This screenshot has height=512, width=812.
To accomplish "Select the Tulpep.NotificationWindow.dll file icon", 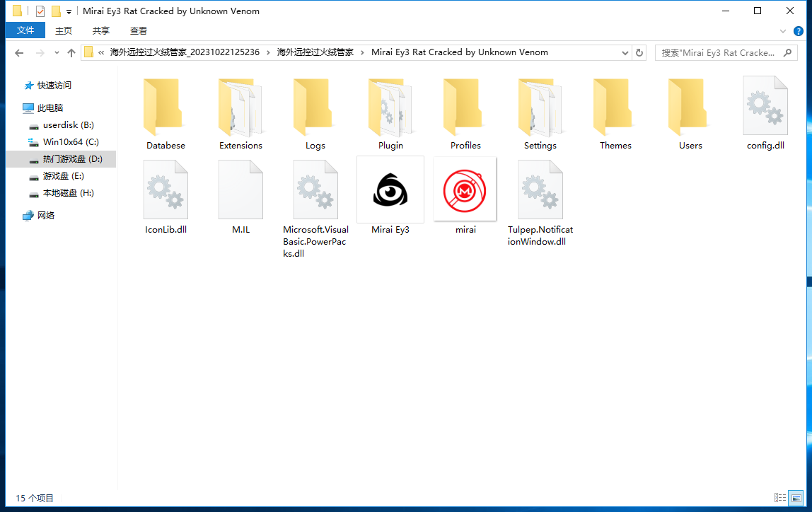I will click(540, 190).
